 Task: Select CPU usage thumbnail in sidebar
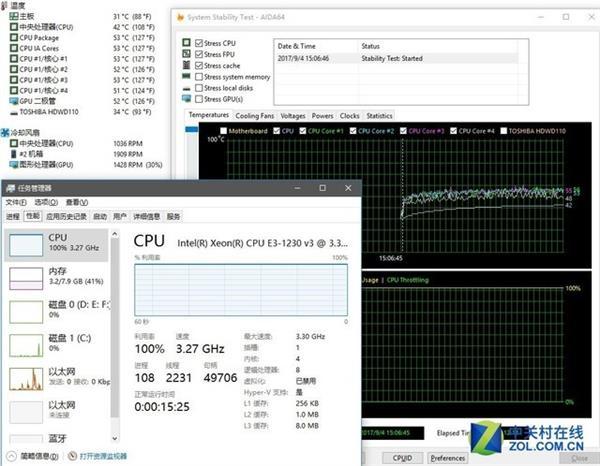click(26, 245)
